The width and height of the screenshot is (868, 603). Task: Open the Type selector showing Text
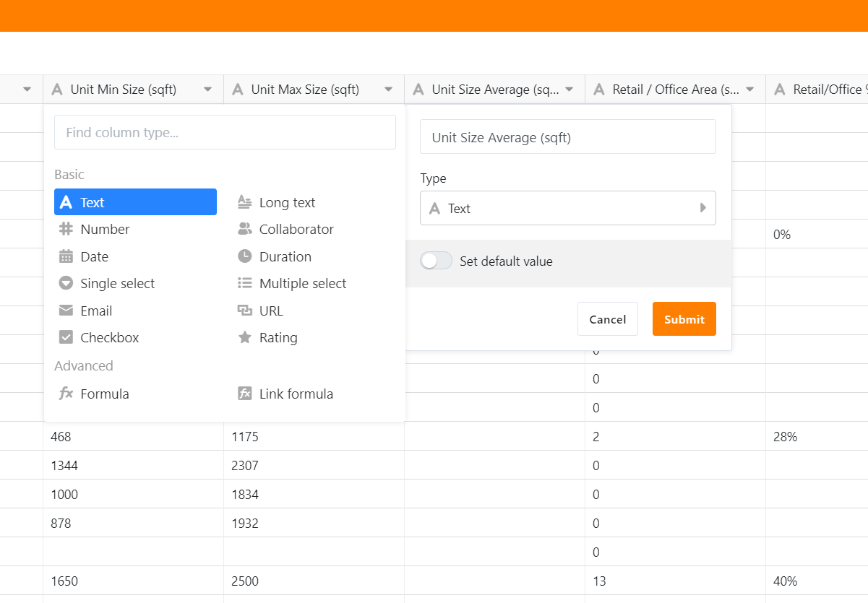click(567, 209)
